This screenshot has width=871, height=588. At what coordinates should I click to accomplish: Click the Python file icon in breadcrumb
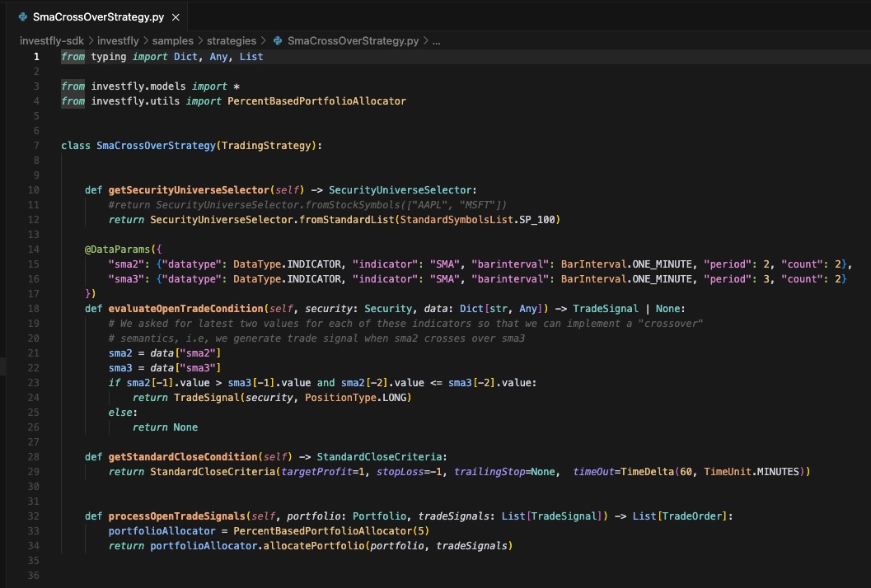[278, 40]
